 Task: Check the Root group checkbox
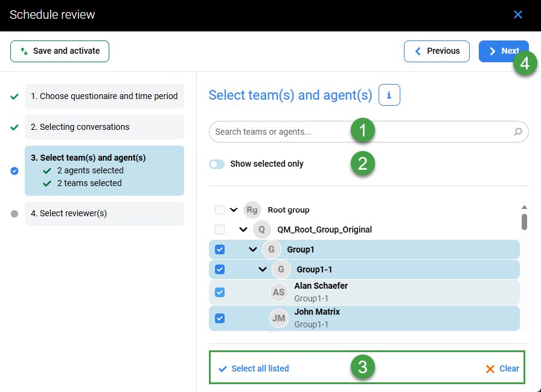(220, 210)
